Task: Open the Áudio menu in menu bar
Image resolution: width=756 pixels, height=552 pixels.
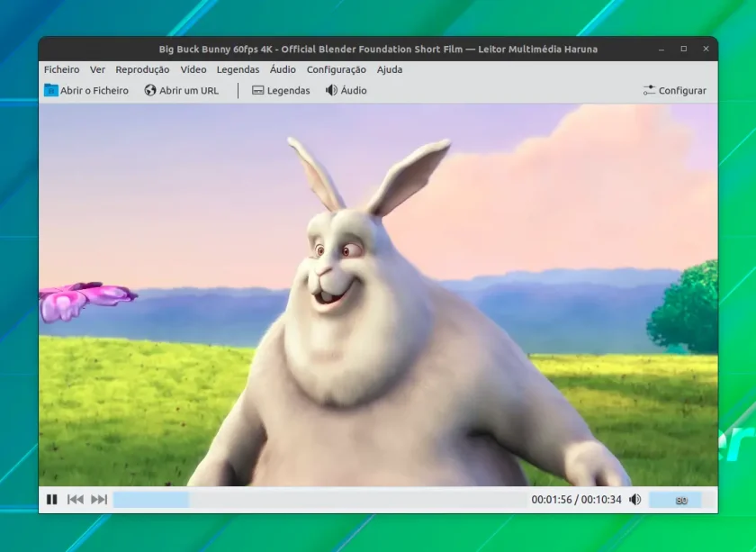Action: coord(283,69)
